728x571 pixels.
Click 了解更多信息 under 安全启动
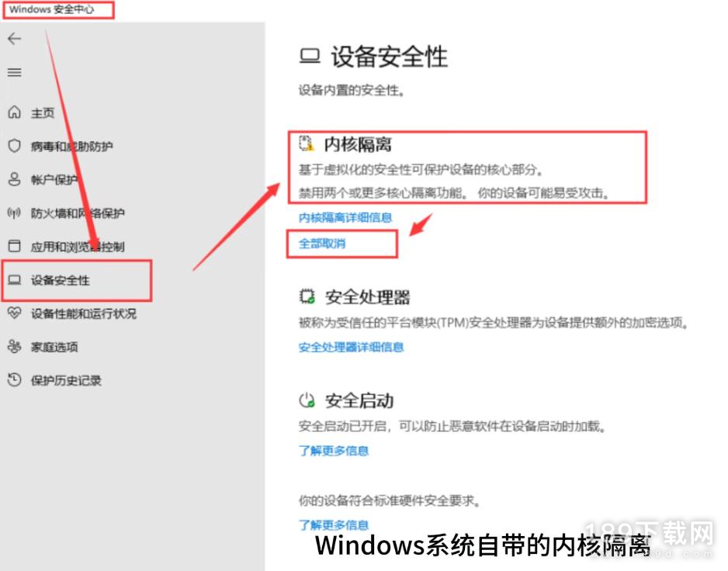[334, 450]
